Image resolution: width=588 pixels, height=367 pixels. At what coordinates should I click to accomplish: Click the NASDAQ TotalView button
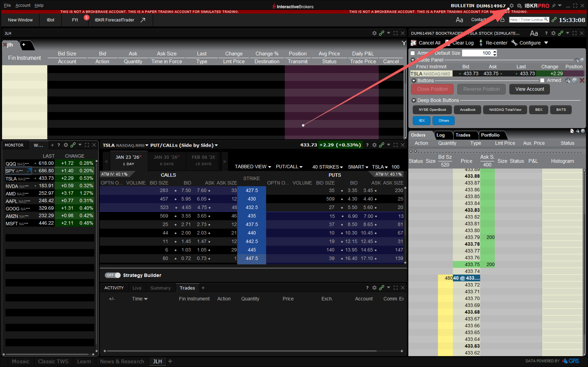pyautogui.click(x=505, y=110)
